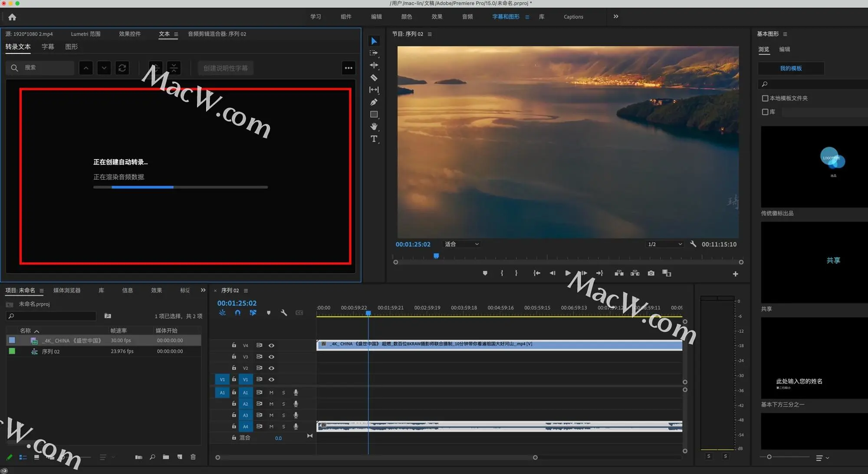Open the 1/2 playback resolution dropdown

664,244
